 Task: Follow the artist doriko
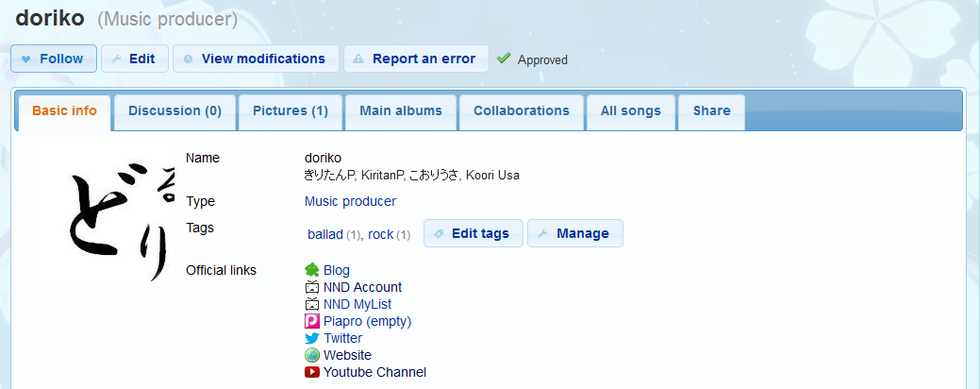53,59
